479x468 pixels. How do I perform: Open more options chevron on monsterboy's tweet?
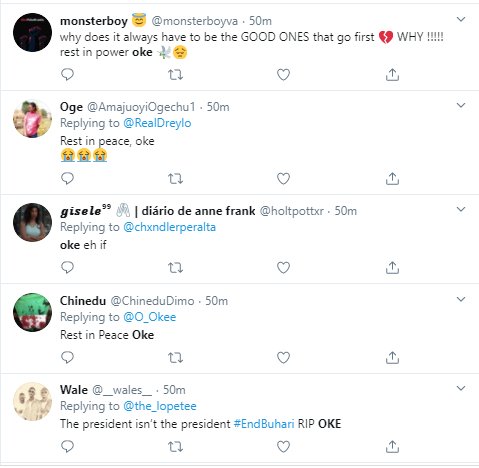click(461, 19)
